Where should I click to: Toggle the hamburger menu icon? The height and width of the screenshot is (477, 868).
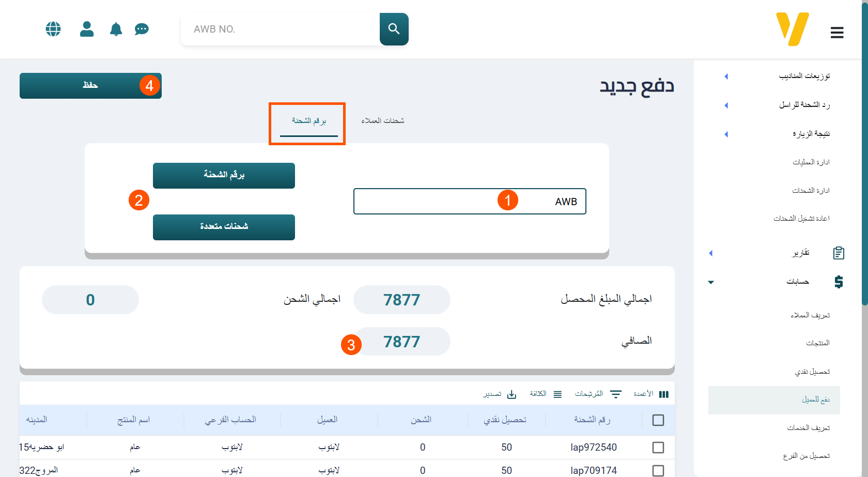837,33
